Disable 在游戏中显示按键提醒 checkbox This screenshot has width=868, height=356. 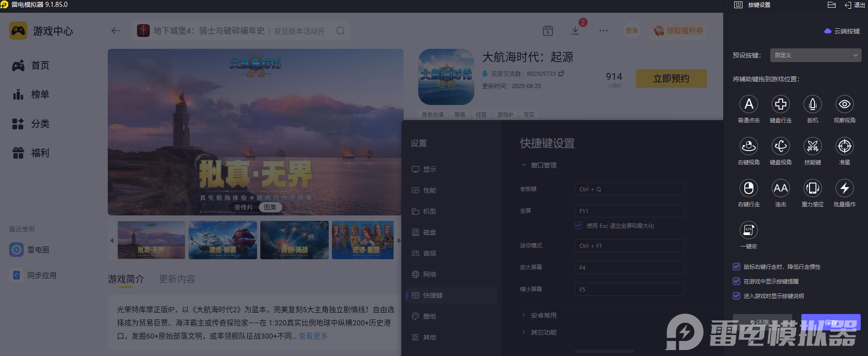(x=736, y=281)
